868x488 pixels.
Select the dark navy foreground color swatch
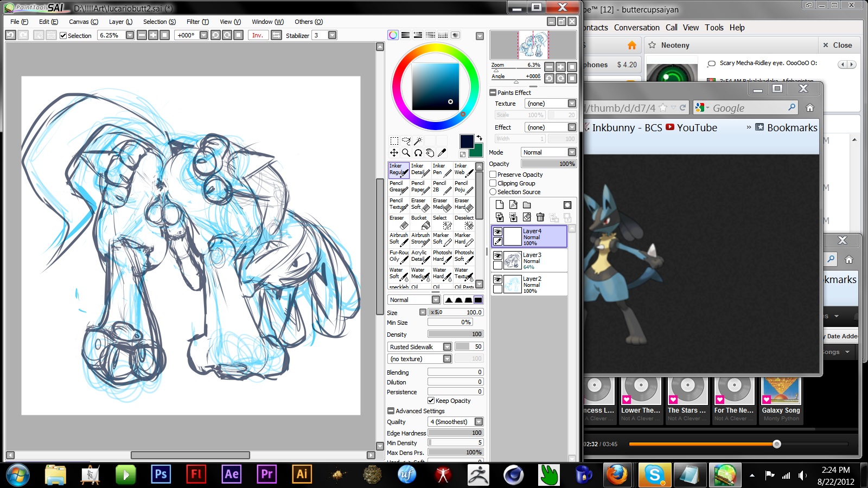coord(467,141)
